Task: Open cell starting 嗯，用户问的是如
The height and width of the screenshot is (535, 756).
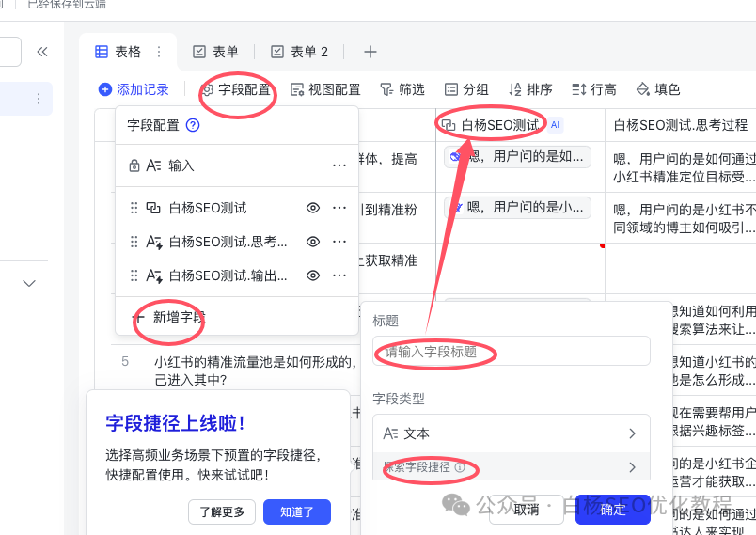Action: 517,157
